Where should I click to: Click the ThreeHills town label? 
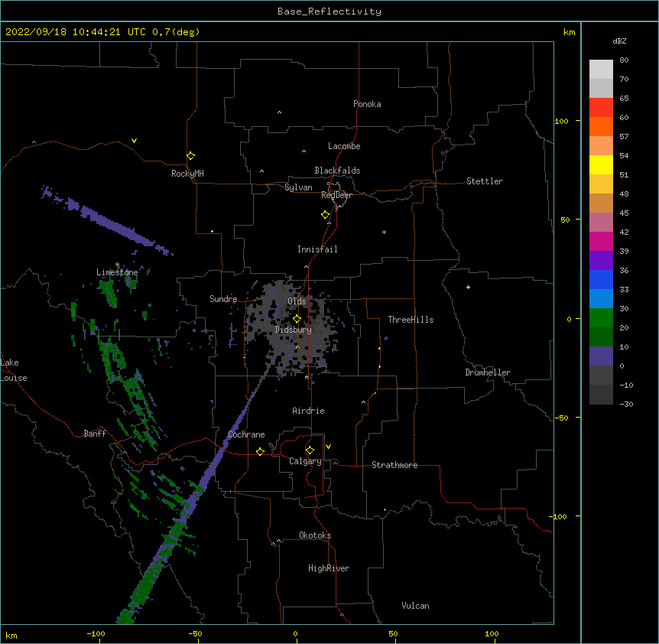411,320
